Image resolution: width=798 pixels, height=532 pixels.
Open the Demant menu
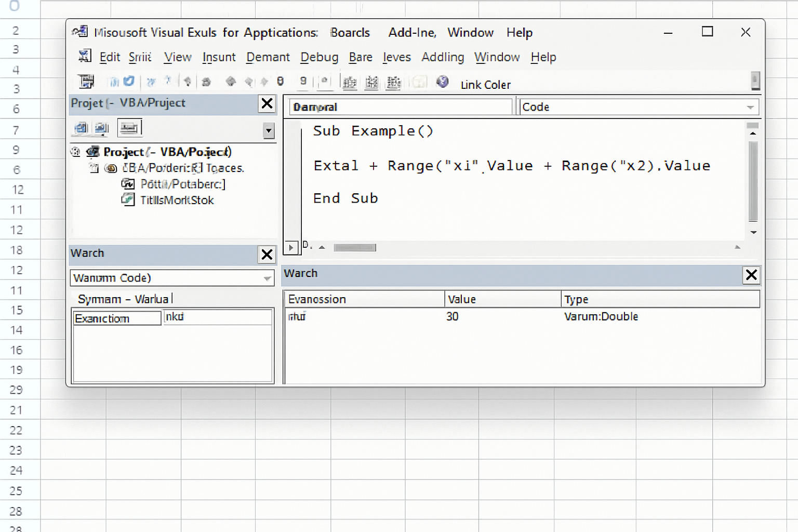268,57
